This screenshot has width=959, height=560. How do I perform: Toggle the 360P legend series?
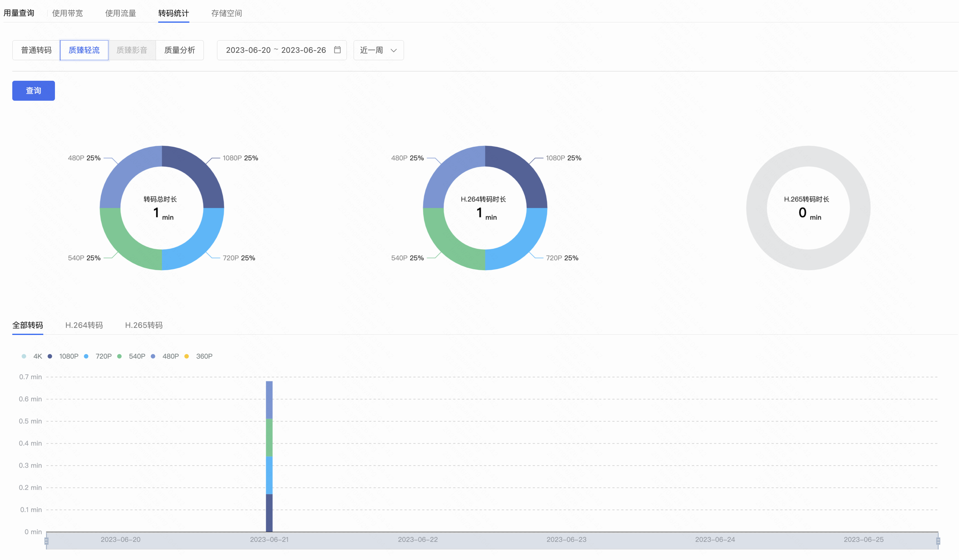(x=198, y=356)
